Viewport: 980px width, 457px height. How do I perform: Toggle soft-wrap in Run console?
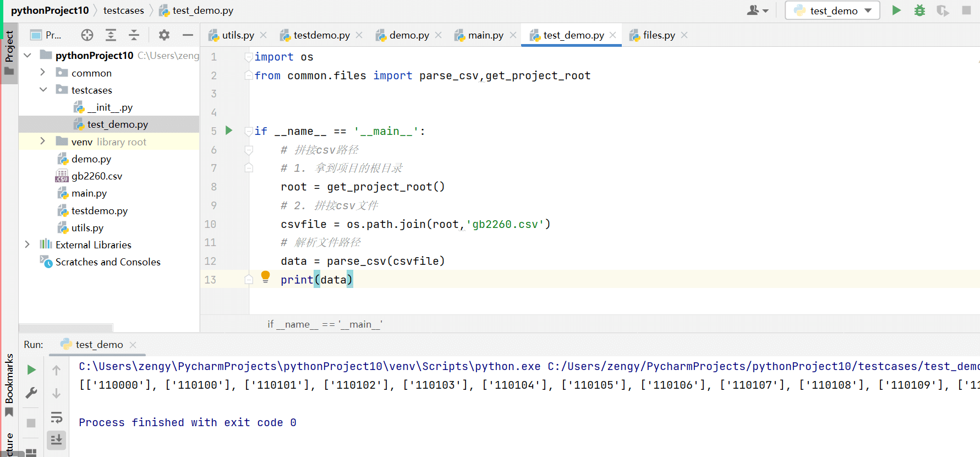click(56, 417)
